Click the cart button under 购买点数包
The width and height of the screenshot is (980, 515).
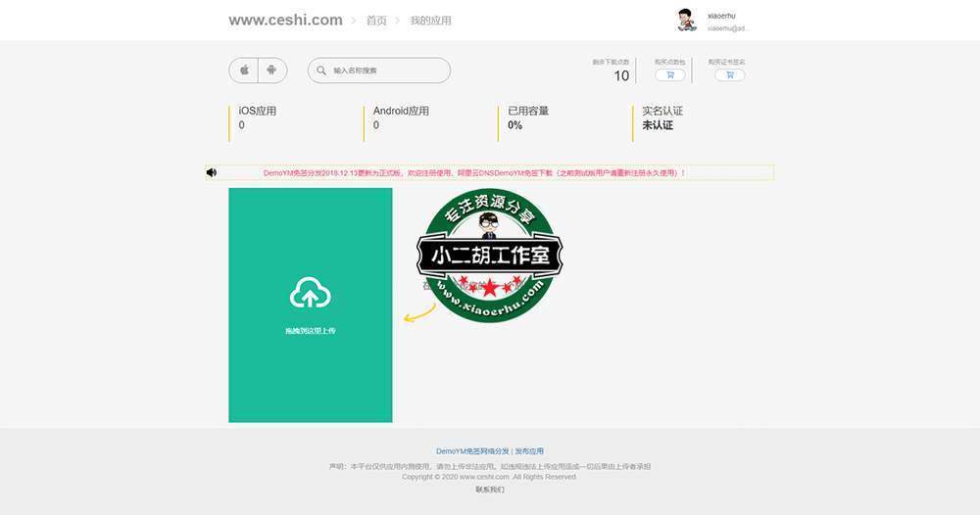pyautogui.click(x=670, y=75)
